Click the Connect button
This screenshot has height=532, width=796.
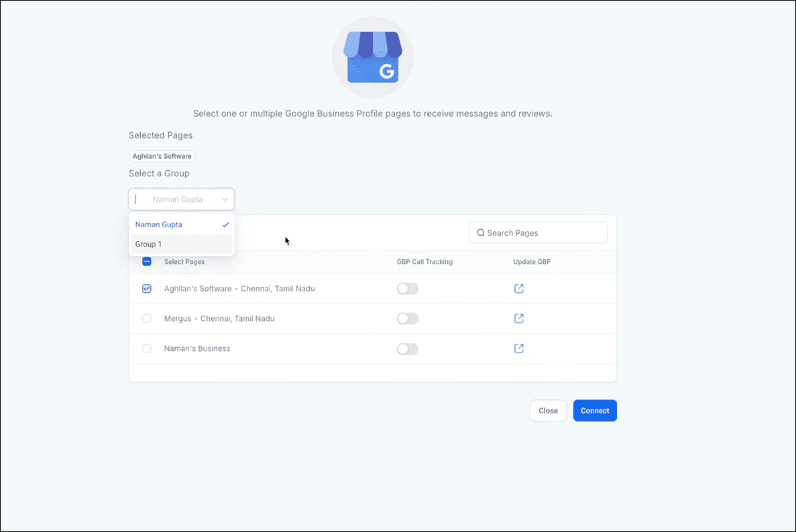coord(595,411)
